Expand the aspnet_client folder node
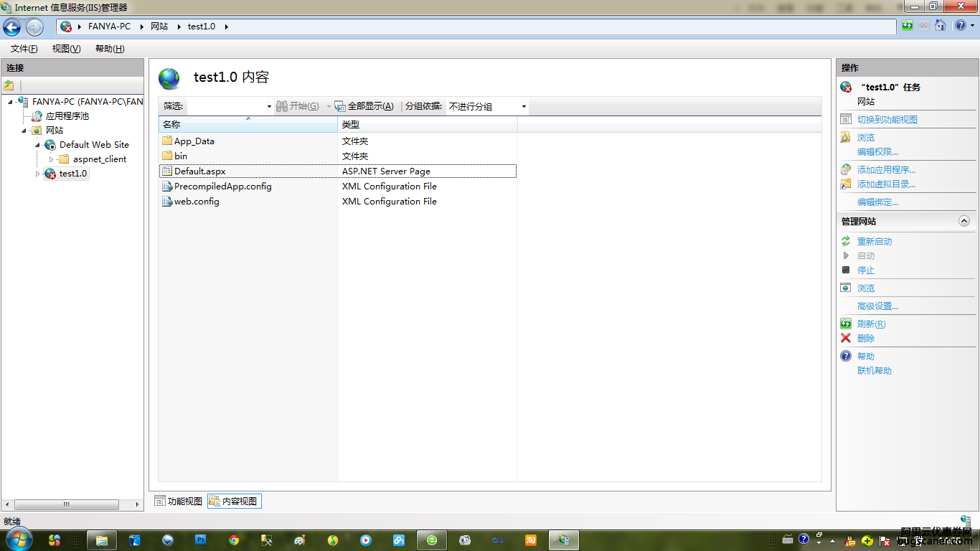Viewport: 980px width, 551px height. (x=51, y=159)
